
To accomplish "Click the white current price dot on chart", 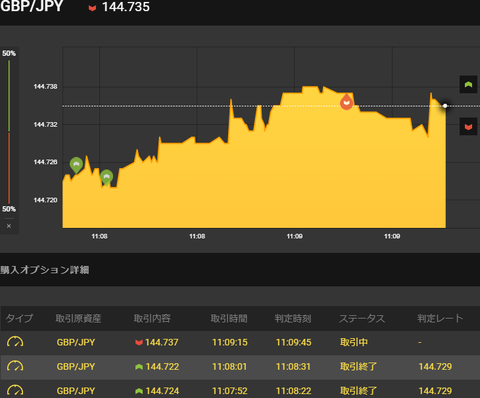I will click(445, 106).
